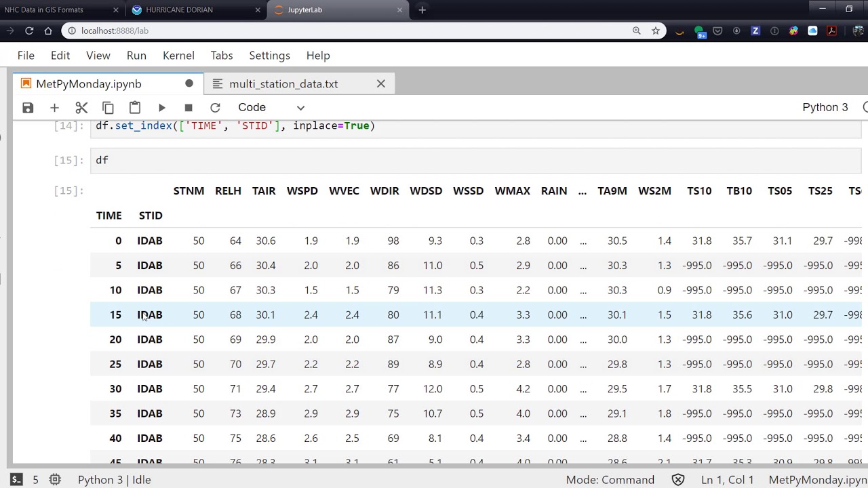Screen dimensions: 868x488
Task: Open the Edit menu
Action: coord(60,56)
